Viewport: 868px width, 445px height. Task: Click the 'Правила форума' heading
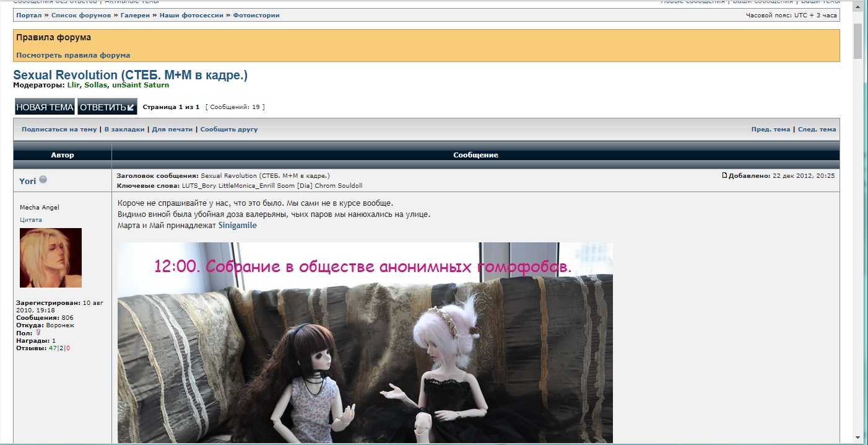click(53, 38)
